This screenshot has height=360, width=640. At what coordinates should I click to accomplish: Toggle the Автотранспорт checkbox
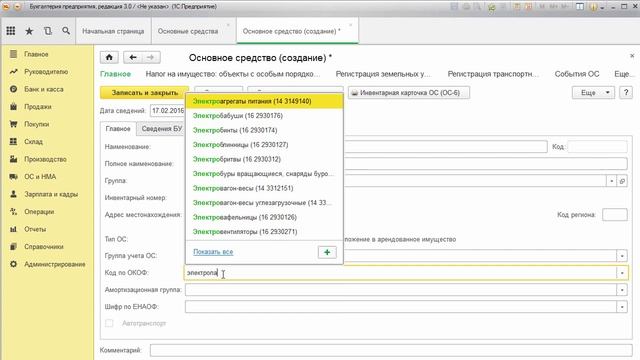pos(109,323)
